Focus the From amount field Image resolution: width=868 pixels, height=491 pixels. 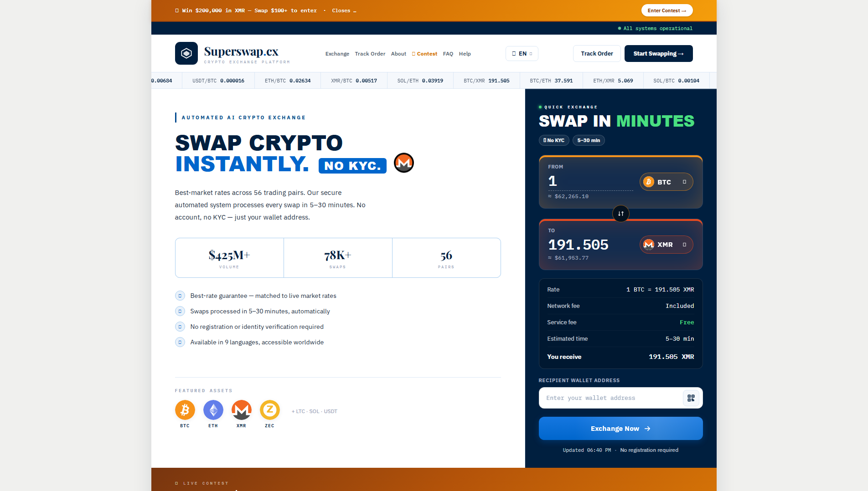[x=590, y=181]
